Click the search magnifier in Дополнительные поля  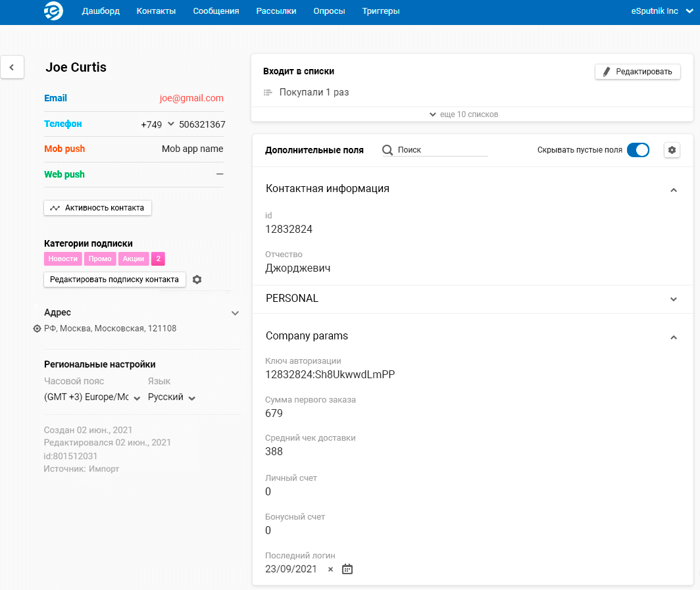coord(387,150)
